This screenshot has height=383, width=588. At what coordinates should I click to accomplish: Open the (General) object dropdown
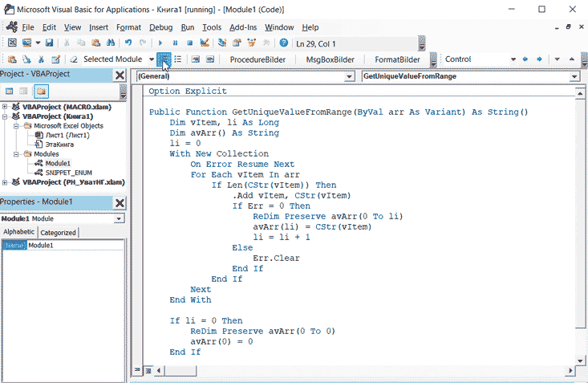[x=349, y=76]
